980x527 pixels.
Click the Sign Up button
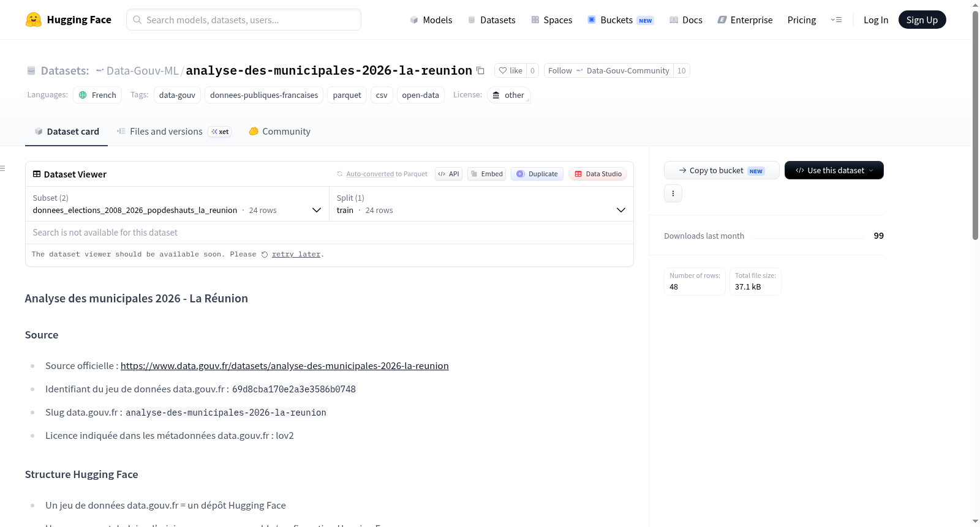point(922,20)
